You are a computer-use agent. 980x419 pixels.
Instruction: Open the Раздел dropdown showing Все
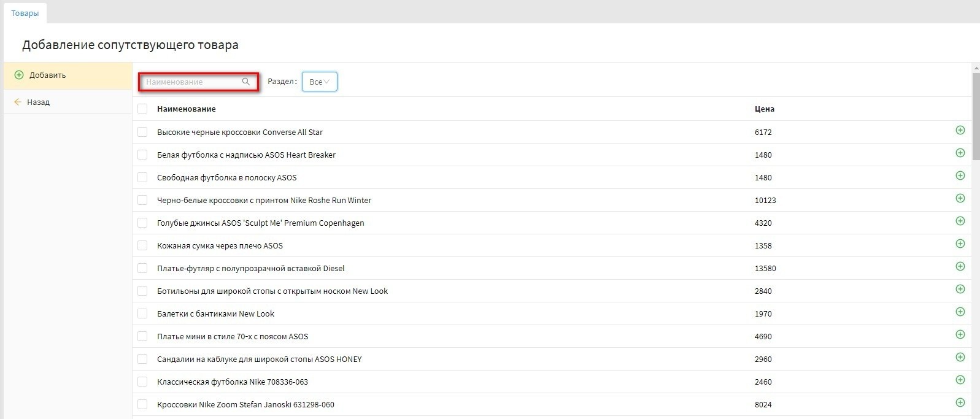(319, 82)
